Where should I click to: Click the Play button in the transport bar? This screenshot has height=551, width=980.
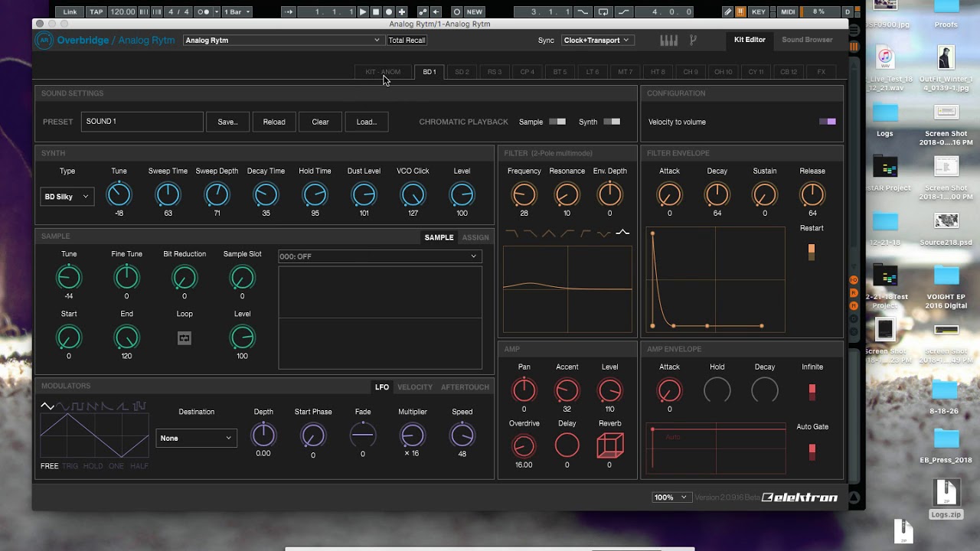pos(363,12)
